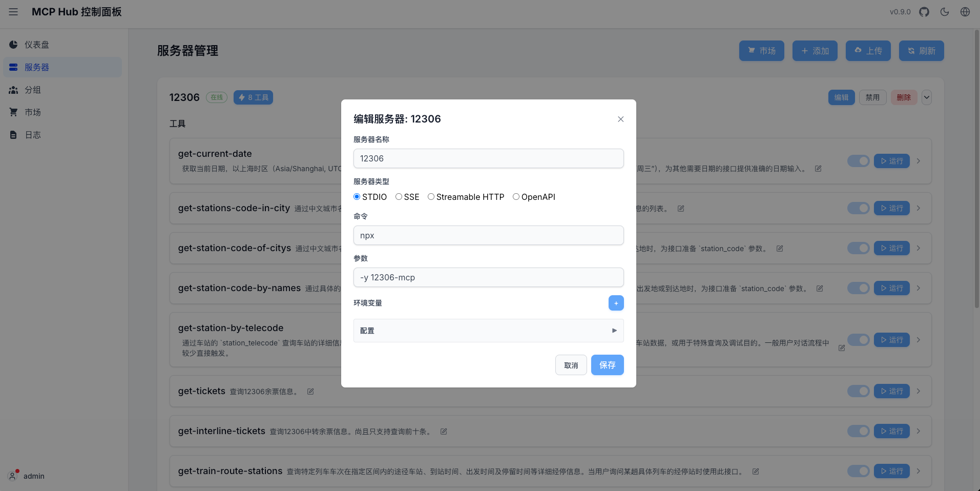Toggle the get-current-date tool switch
980x491 pixels.
858,161
